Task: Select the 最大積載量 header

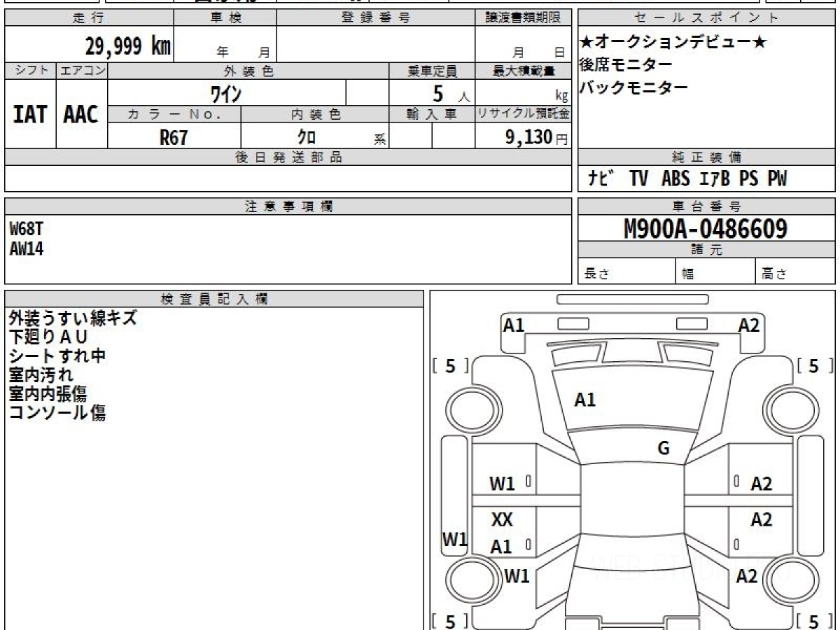Action: coord(523,71)
